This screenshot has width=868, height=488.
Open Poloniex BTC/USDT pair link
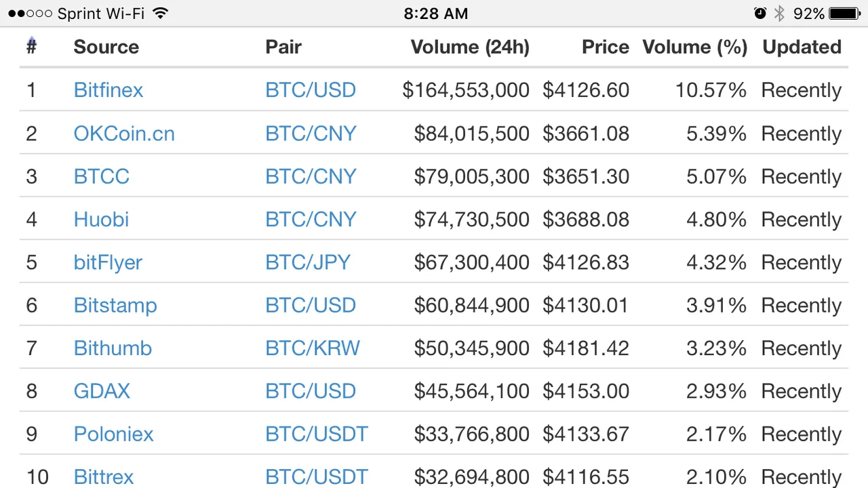click(317, 434)
